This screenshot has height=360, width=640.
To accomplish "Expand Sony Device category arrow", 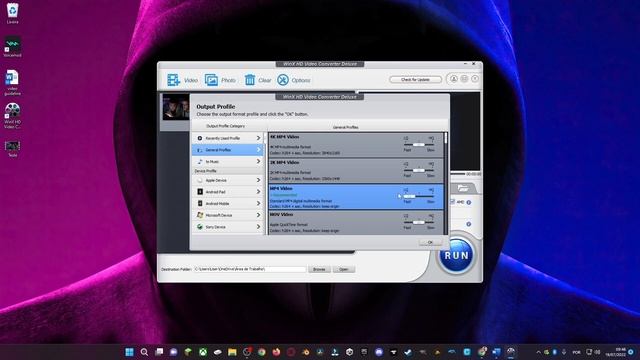I will click(258, 227).
